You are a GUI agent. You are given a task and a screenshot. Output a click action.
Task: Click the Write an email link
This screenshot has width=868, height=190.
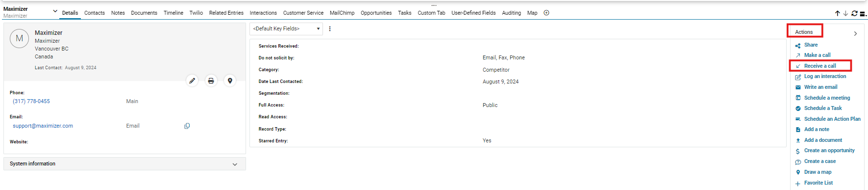820,87
